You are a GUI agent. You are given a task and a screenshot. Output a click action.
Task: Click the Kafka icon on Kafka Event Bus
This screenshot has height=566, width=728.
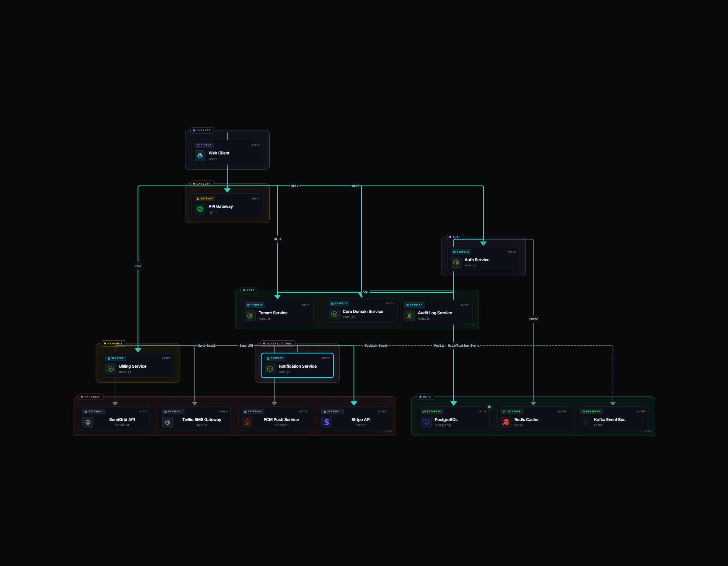click(585, 422)
